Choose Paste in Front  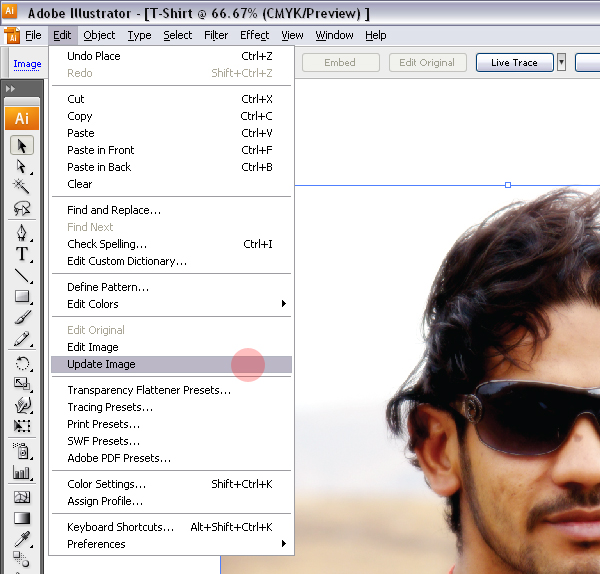(x=171, y=150)
